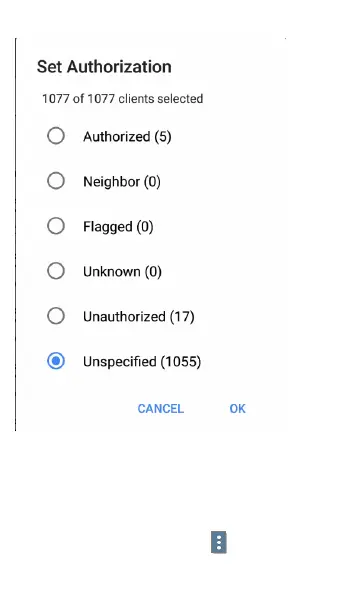Tap the 'Unknown (0)' label text
The width and height of the screenshot is (360, 612).
point(122,272)
